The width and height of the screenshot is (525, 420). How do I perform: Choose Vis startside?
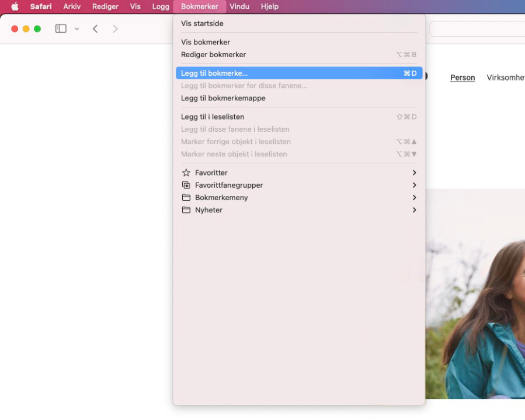click(x=299, y=23)
